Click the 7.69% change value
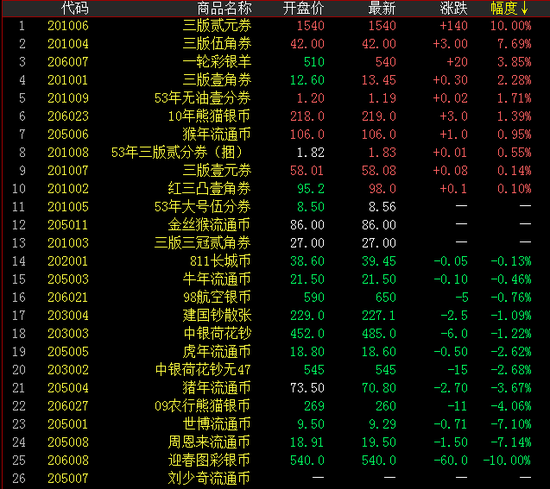The image size is (550, 489). [x=514, y=44]
